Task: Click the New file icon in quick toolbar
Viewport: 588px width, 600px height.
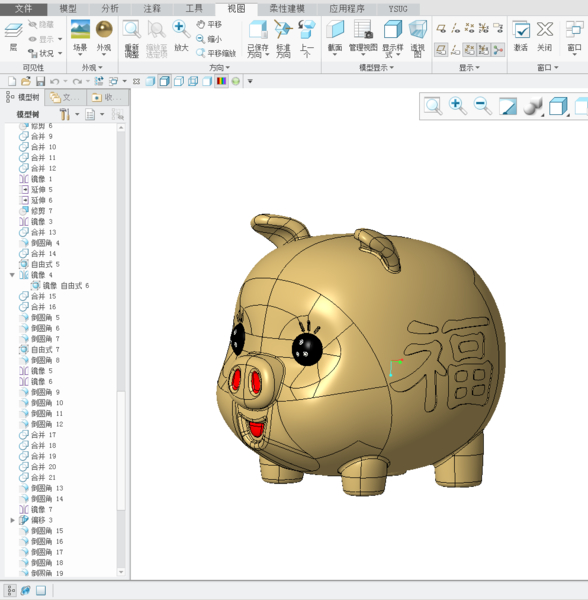Action: tap(12, 81)
